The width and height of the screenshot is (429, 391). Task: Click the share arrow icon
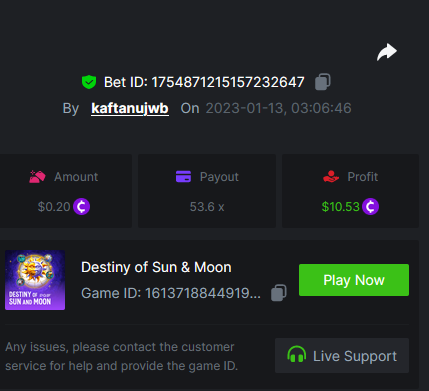point(387,52)
